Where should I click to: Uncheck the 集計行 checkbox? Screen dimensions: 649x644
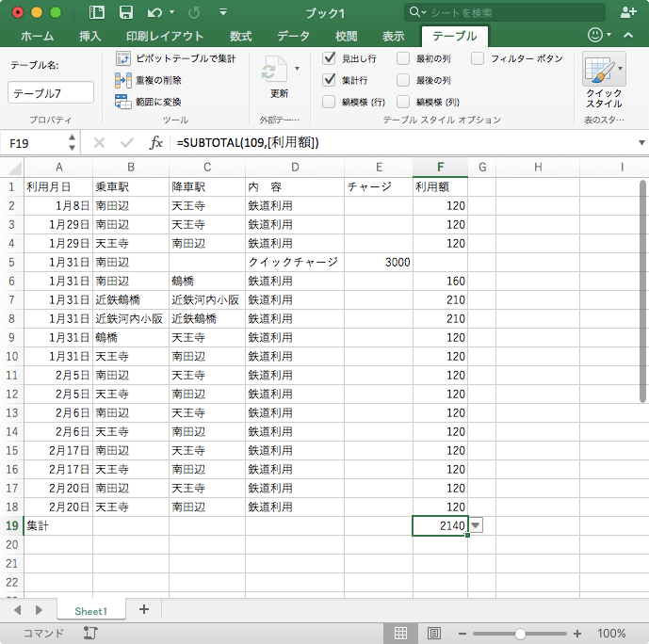click(x=329, y=80)
